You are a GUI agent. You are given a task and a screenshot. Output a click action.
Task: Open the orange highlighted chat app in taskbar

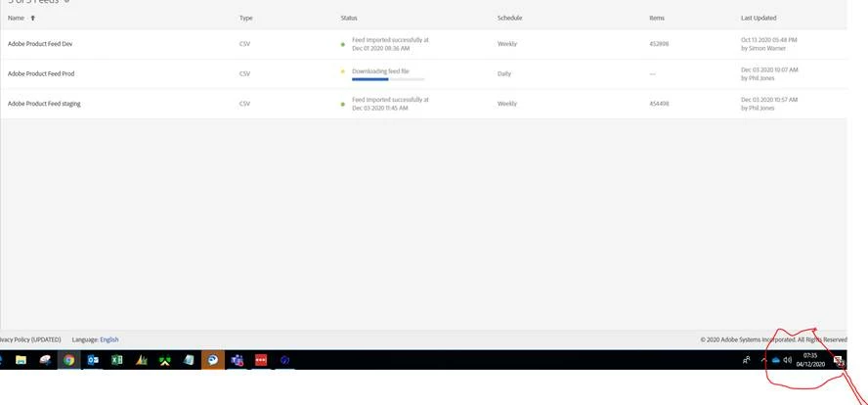213,360
